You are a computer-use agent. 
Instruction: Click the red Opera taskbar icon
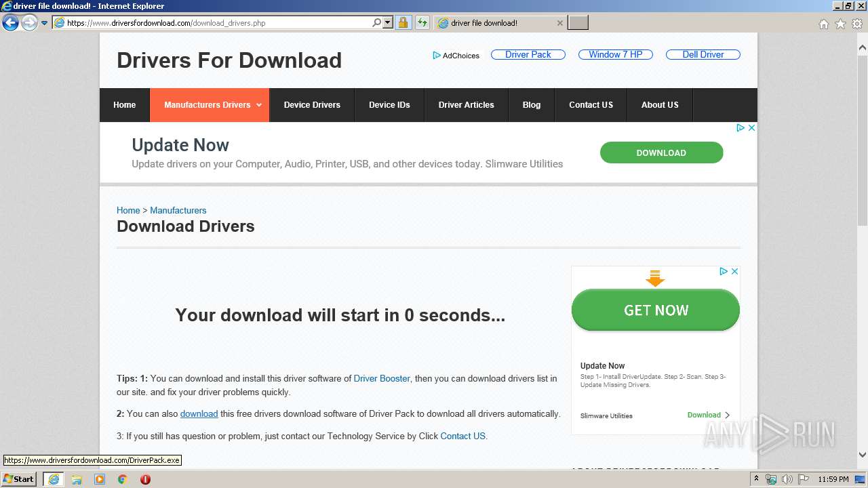[x=145, y=479]
